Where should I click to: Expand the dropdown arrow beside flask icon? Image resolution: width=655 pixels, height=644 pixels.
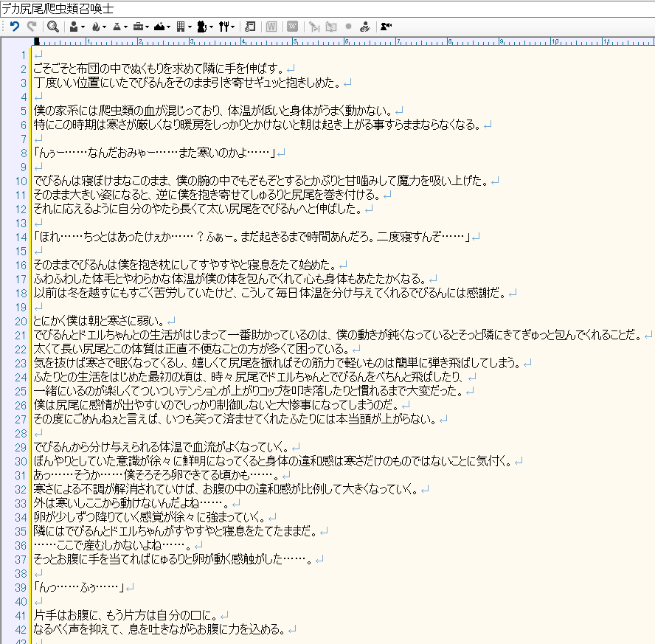[125, 27]
